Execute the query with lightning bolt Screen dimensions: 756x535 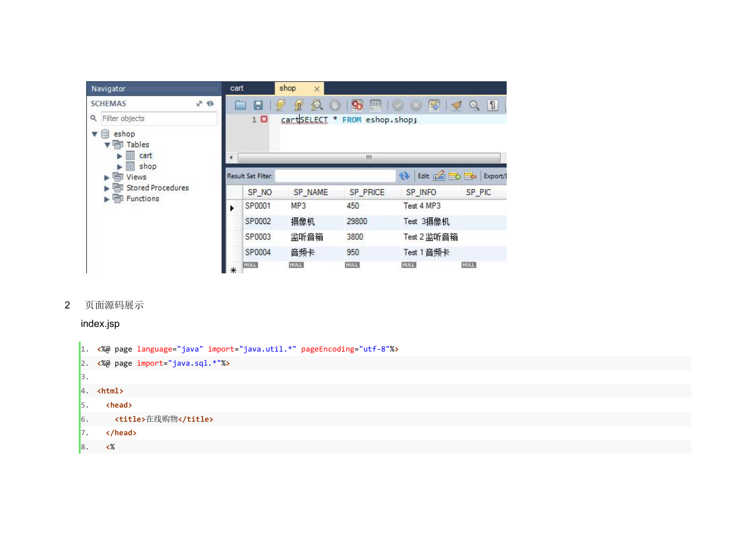[281, 105]
